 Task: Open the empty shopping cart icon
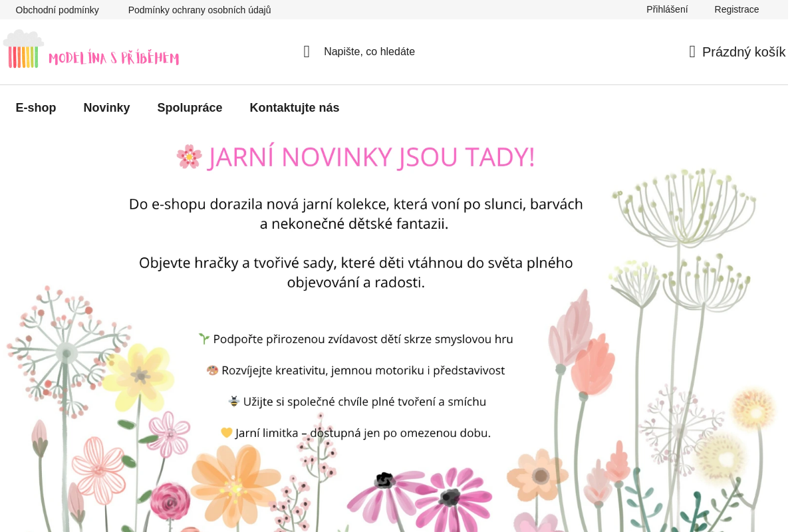coord(692,51)
